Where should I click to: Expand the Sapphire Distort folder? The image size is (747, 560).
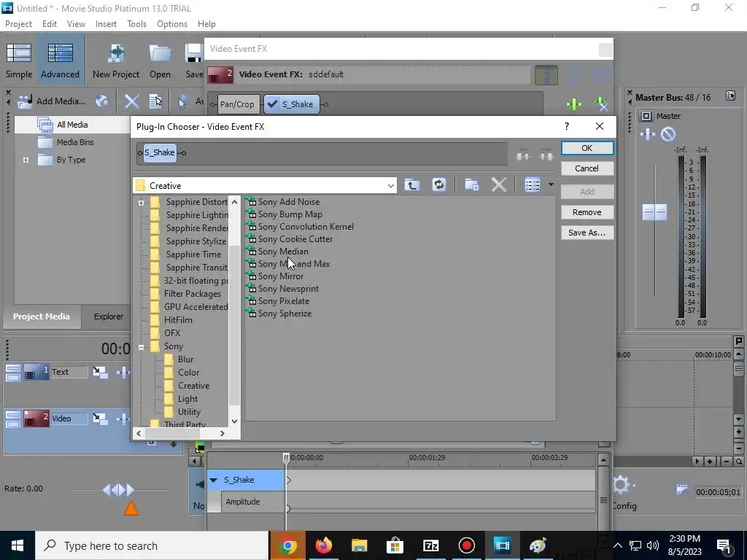(141, 203)
